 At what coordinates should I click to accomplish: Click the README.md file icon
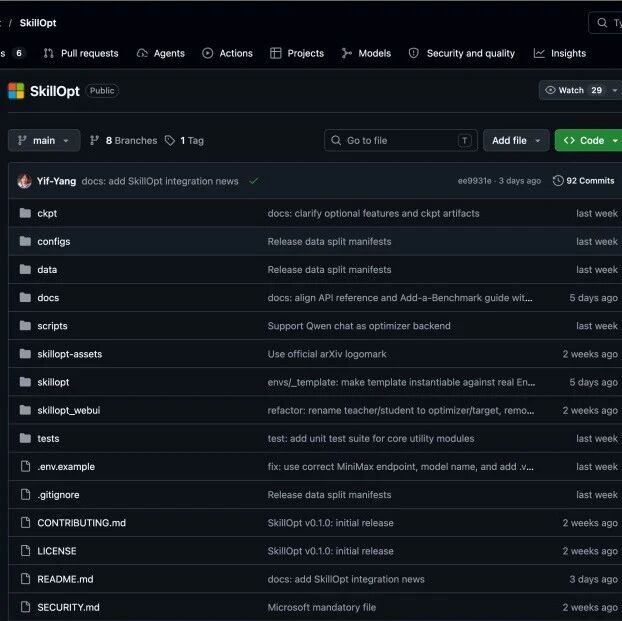25,579
